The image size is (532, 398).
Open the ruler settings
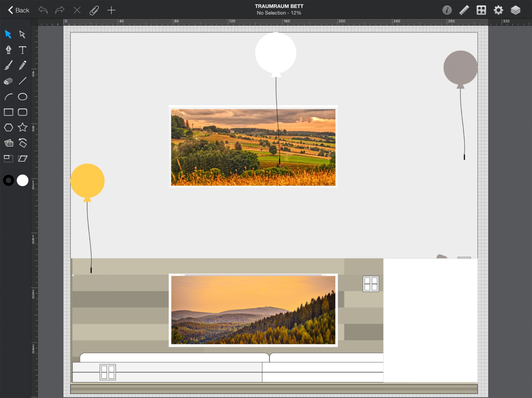pos(464,10)
